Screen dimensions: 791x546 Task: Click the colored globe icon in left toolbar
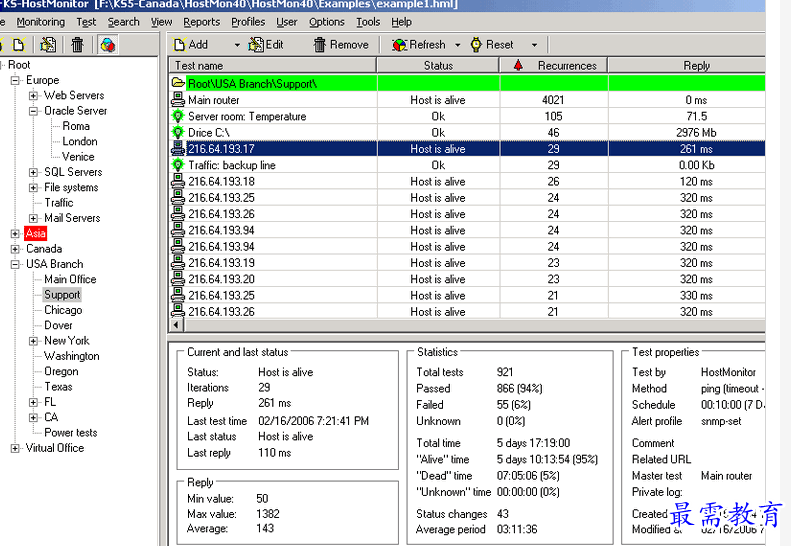pyautogui.click(x=107, y=45)
